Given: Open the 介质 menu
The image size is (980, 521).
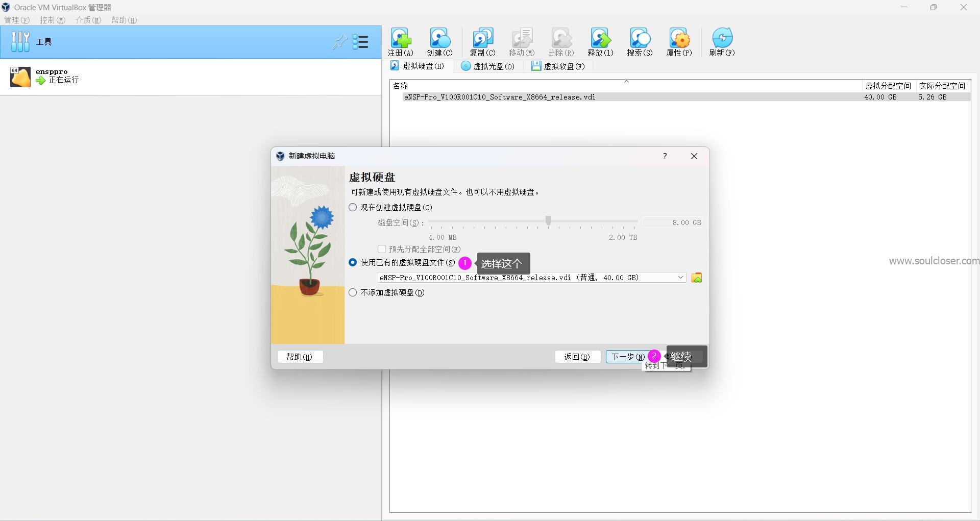Looking at the screenshot, I should tap(88, 20).
